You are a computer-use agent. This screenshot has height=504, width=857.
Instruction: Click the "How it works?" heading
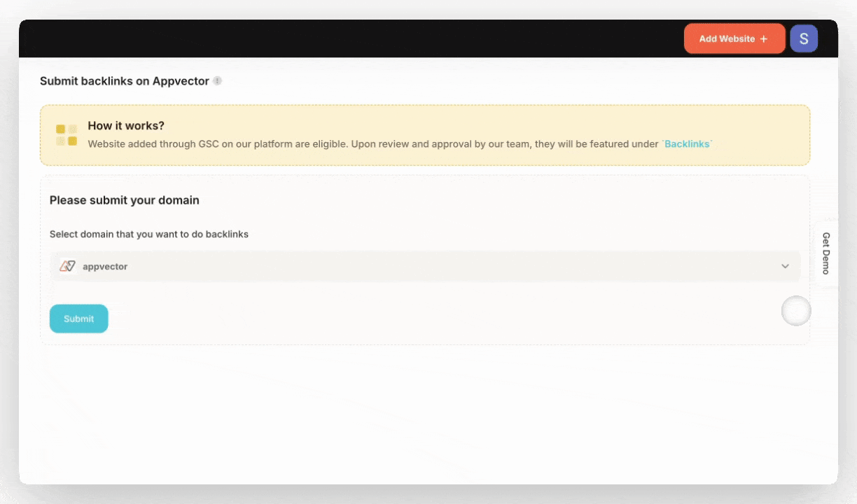tap(126, 125)
